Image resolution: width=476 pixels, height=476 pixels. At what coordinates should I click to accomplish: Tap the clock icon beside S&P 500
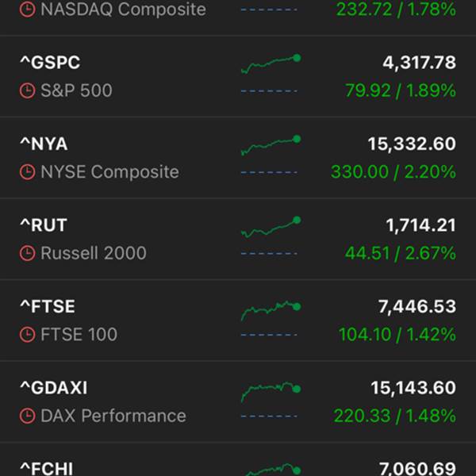coord(27,90)
